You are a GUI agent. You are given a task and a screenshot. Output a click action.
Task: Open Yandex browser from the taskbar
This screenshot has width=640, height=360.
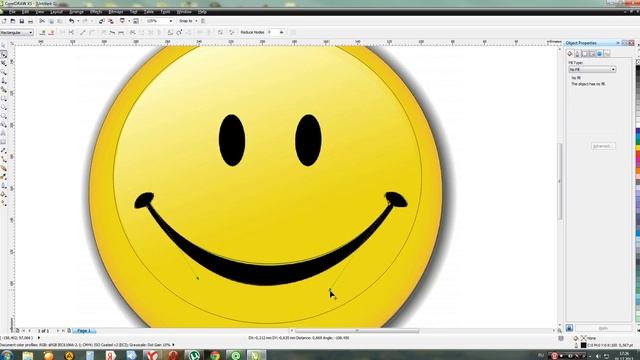tap(152, 355)
